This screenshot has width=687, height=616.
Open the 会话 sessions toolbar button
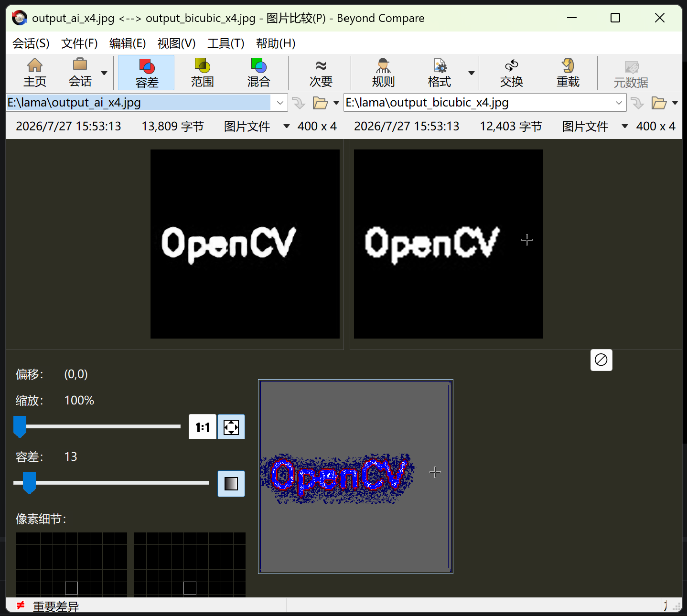pos(80,73)
